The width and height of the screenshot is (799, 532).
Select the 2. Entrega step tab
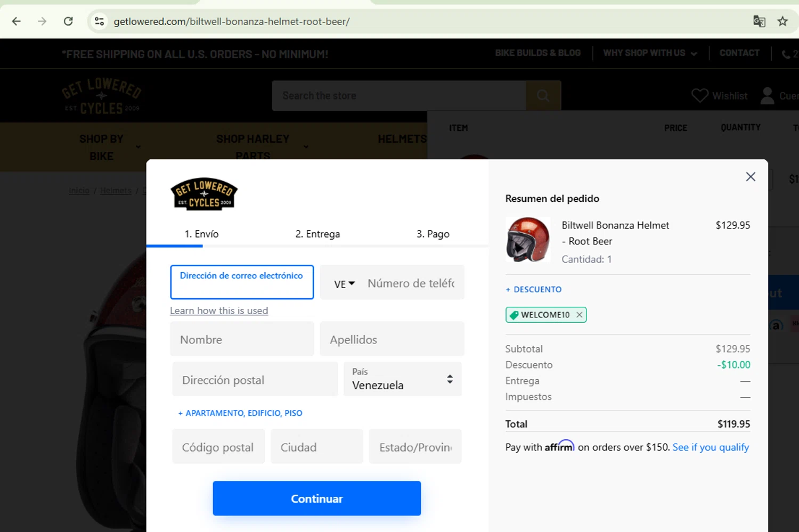pos(317,234)
